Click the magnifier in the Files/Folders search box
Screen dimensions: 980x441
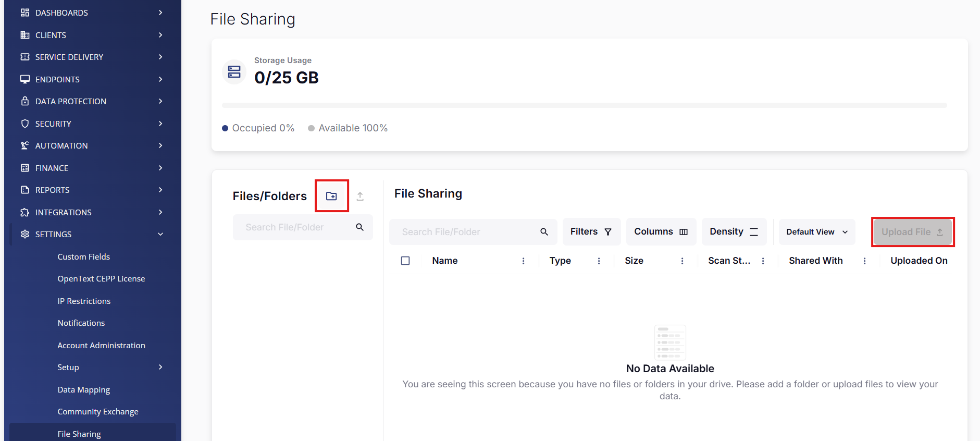coord(360,227)
